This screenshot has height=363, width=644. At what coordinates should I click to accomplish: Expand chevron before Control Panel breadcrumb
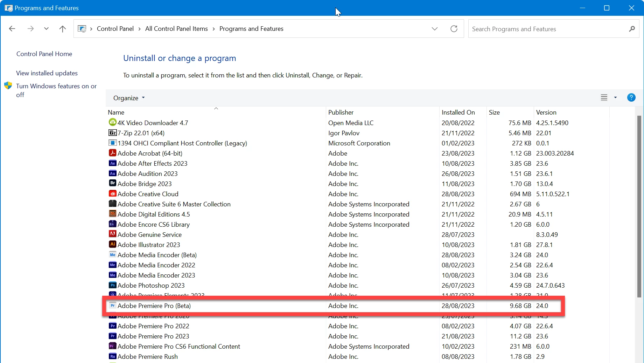tap(91, 29)
